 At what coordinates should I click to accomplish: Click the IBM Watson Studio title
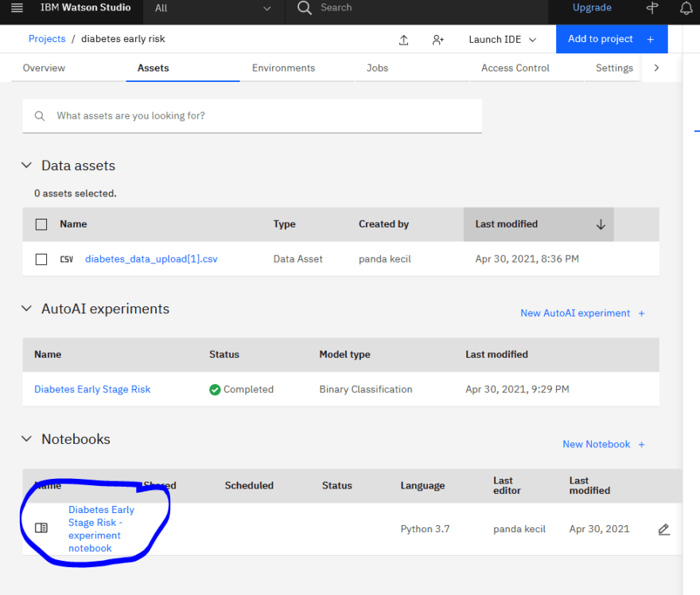coord(86,8)
